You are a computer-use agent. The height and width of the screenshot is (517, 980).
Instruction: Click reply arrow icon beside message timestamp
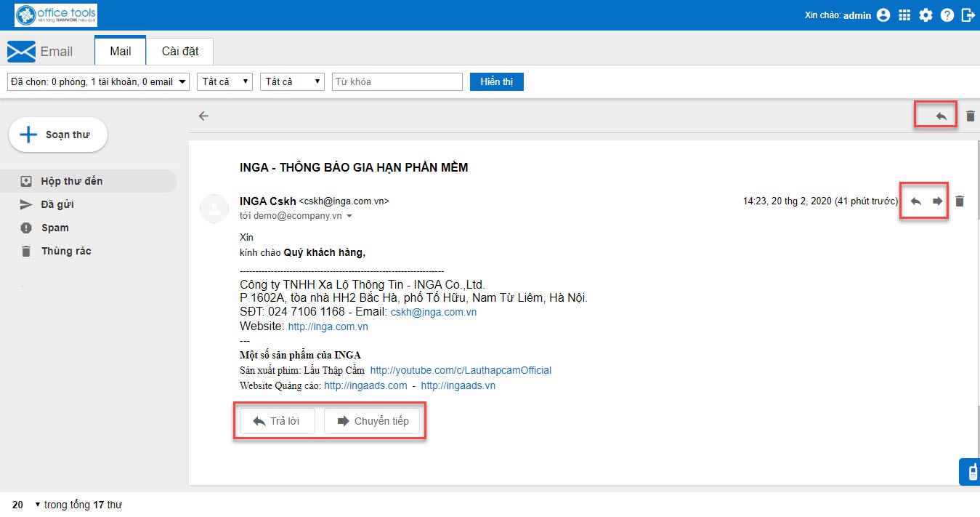point(916,201)
